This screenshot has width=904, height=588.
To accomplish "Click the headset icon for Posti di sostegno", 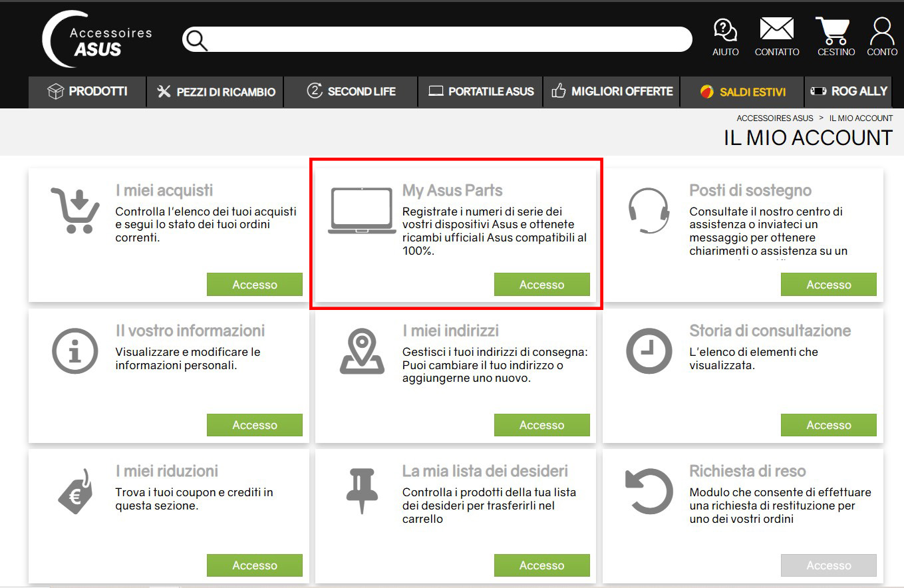I will [649, 211].
